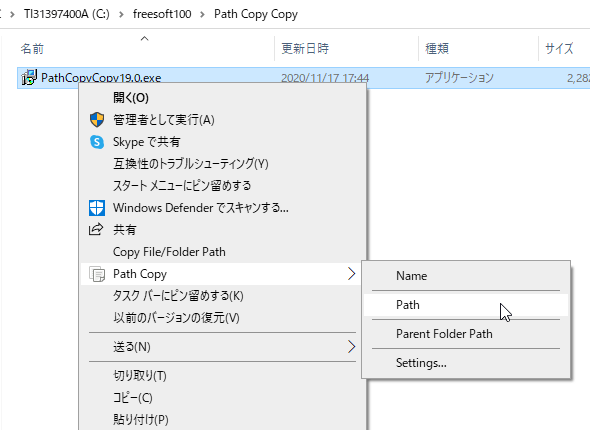Viewport: 590px width, 430px height.
Task: Expand the Path Copy submenu arrow
Action: [351, 274]
